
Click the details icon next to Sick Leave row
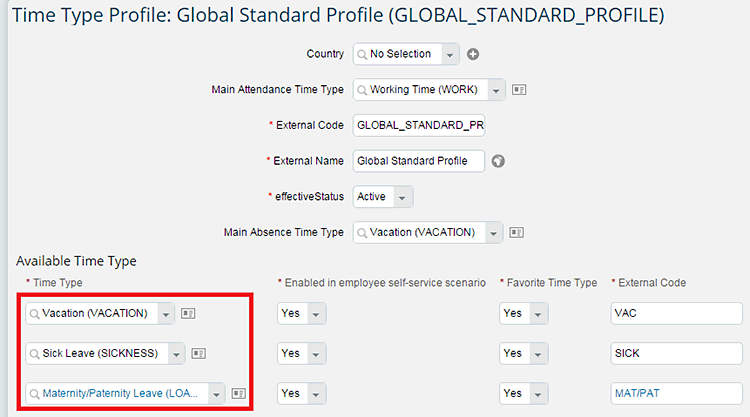(198, 353)
